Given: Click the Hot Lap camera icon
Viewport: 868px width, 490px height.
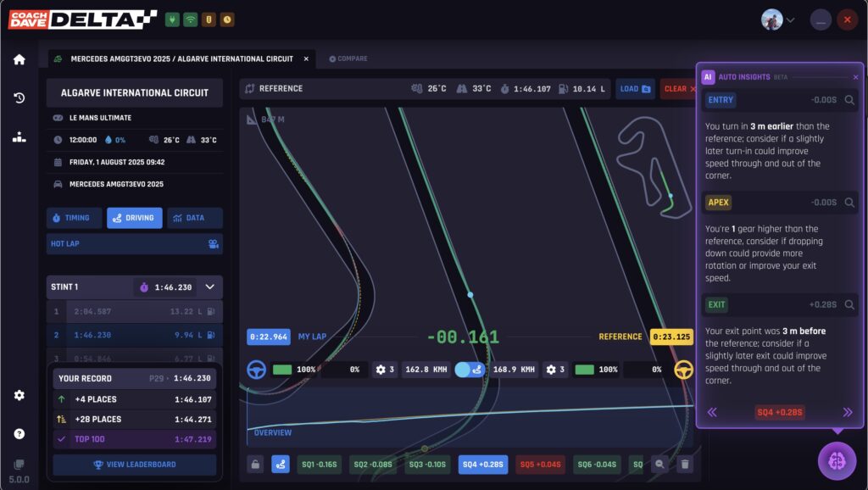Looking at the screenshot, I should [x=214, y=244].
